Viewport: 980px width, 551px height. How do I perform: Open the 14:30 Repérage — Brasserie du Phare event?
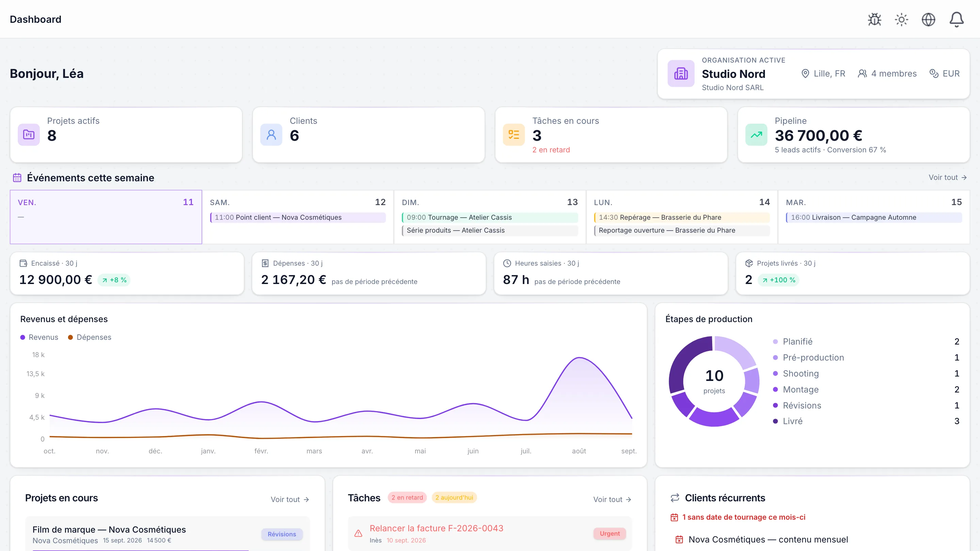682,218
